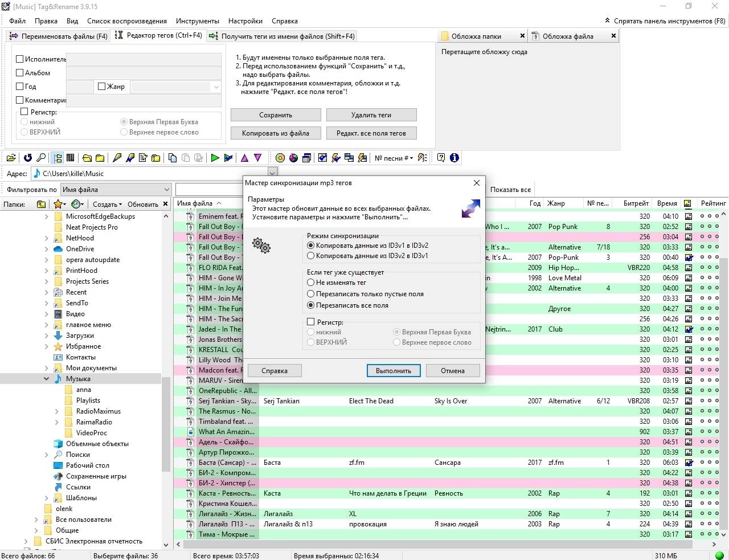Sort by the Битрейт column header
The height and width of the screenshot is (560, 729).
pyautogui.click(x=636, y=203)
